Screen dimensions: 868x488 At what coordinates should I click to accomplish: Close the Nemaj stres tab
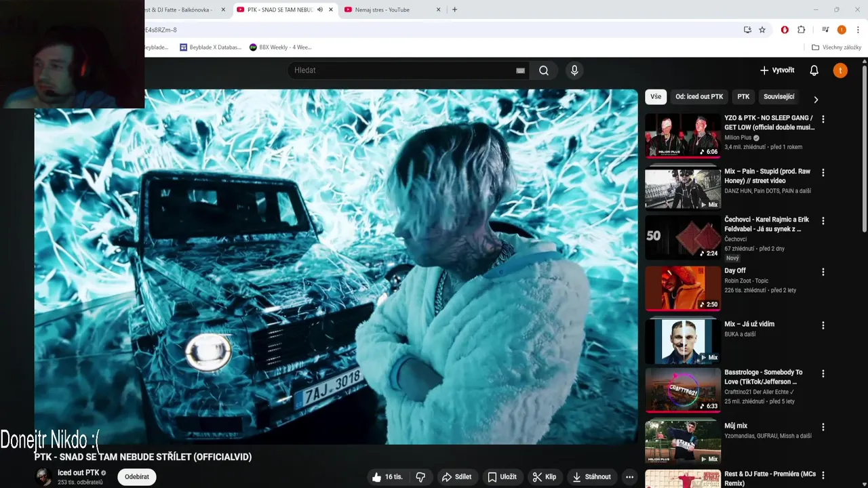click(438, 9)
